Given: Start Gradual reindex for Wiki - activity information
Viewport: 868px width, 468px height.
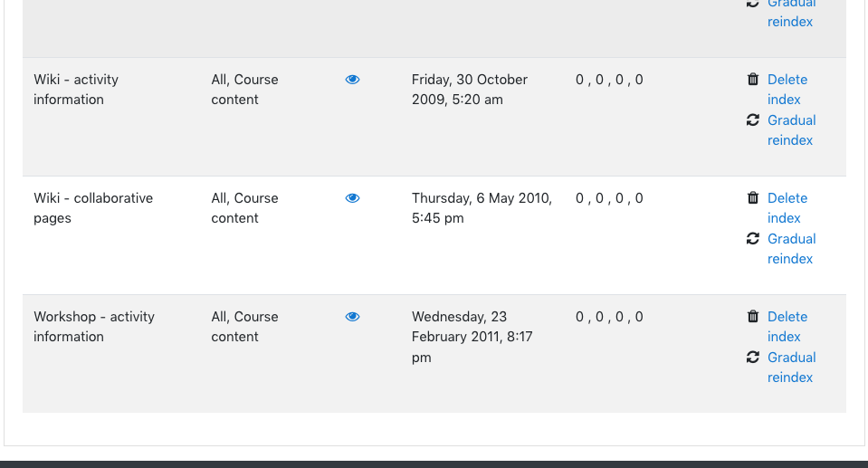Looking at the screenshot, I should [x=792, y=130].
